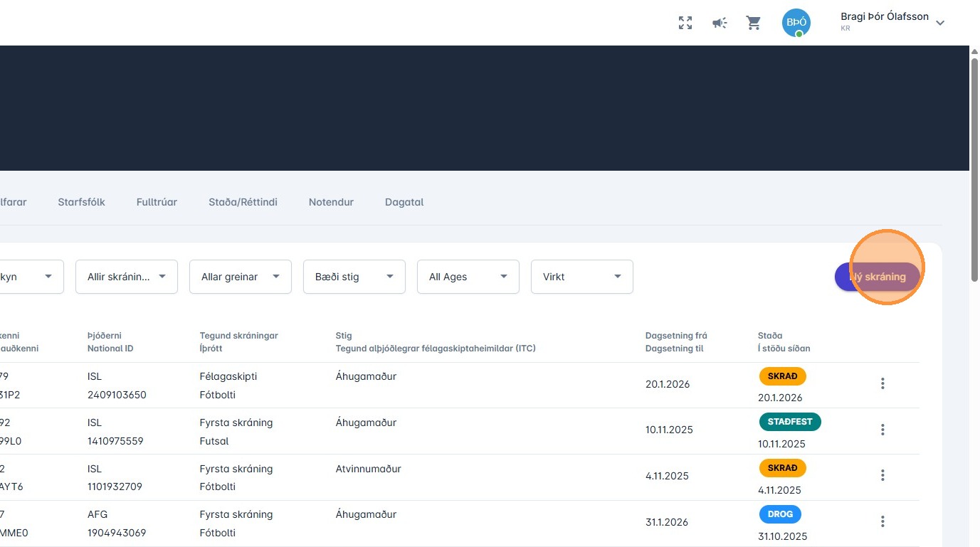The width and height of the screenshot is (980, 547).
Task: Click the SKRÁÐ badge dated 4.11.2025
Action: point(783,468)
